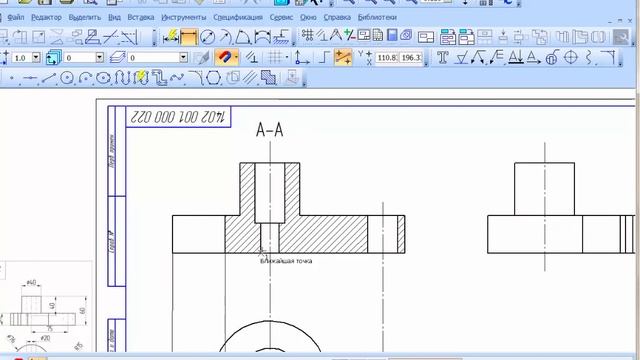Open the view state number dropdown arrow
This screenshot has width=640, height=360.
99,58
